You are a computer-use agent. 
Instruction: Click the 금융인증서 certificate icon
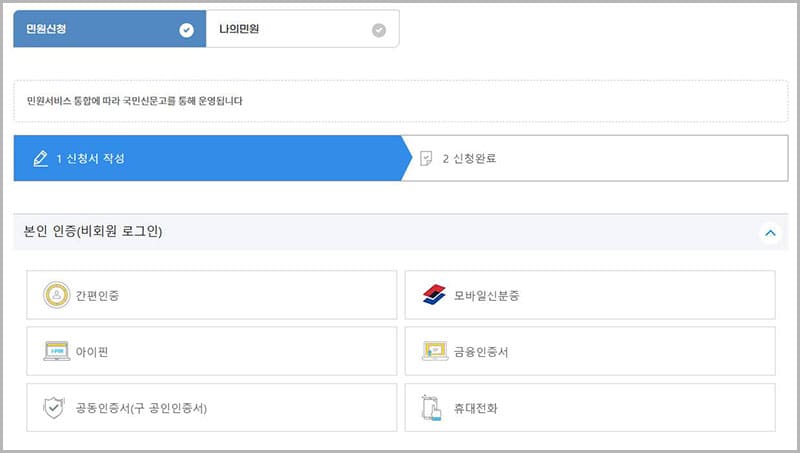[x=434, y=351]
